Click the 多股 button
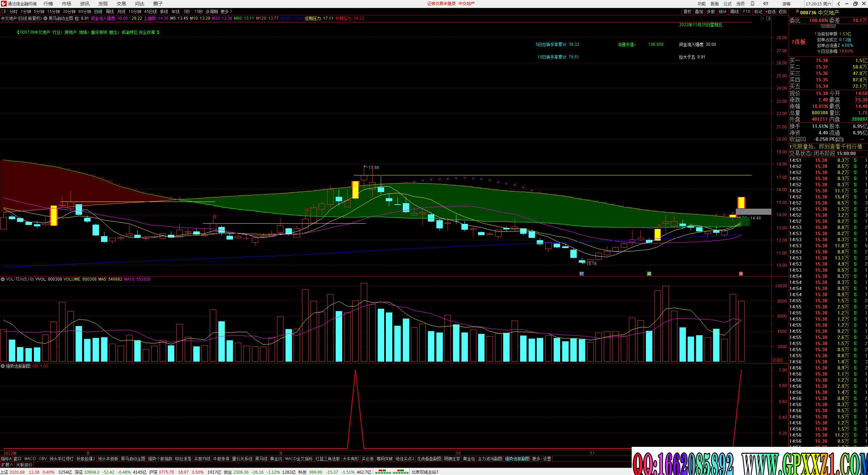Image resolution: width=868 pixels, height=475 pixels. (x=711, y=12)
